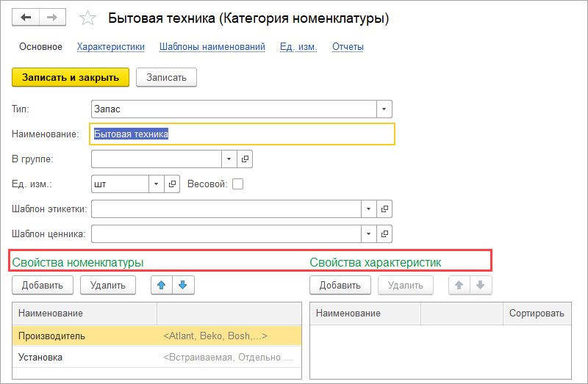Add category to favorites with star icon
The height and width of the screenshot is (384, 588).
click(x=87, y=18)
